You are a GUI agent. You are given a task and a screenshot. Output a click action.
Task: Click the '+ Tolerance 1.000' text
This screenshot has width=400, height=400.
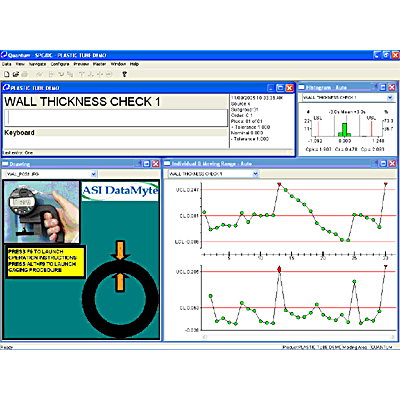click(251, 127)
